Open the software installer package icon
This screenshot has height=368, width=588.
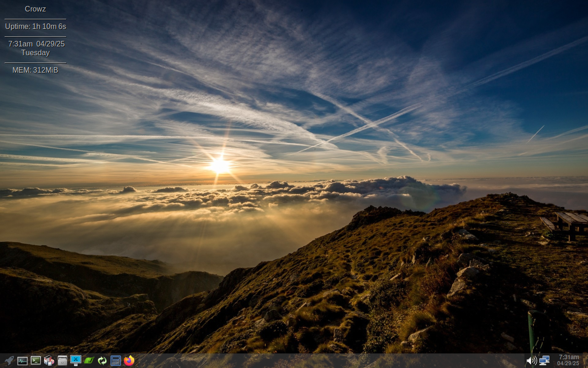point(49,361)
